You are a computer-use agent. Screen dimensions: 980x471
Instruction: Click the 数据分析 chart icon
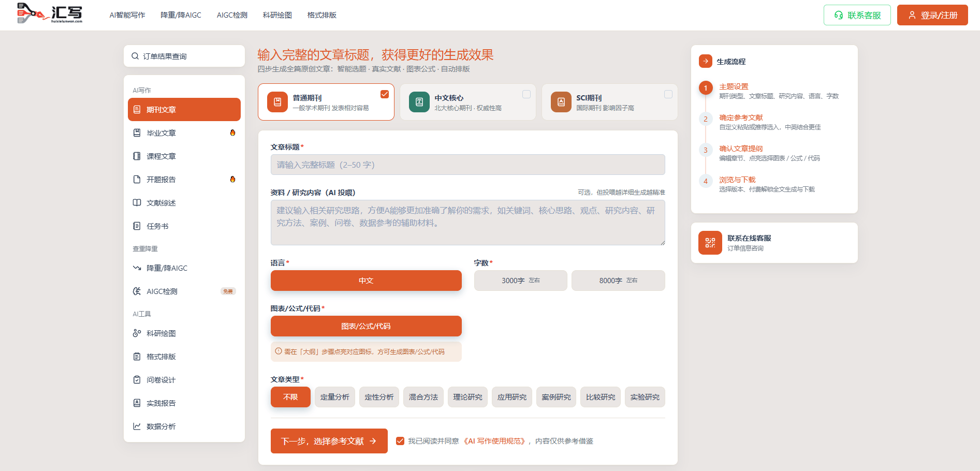pos(137,426)
